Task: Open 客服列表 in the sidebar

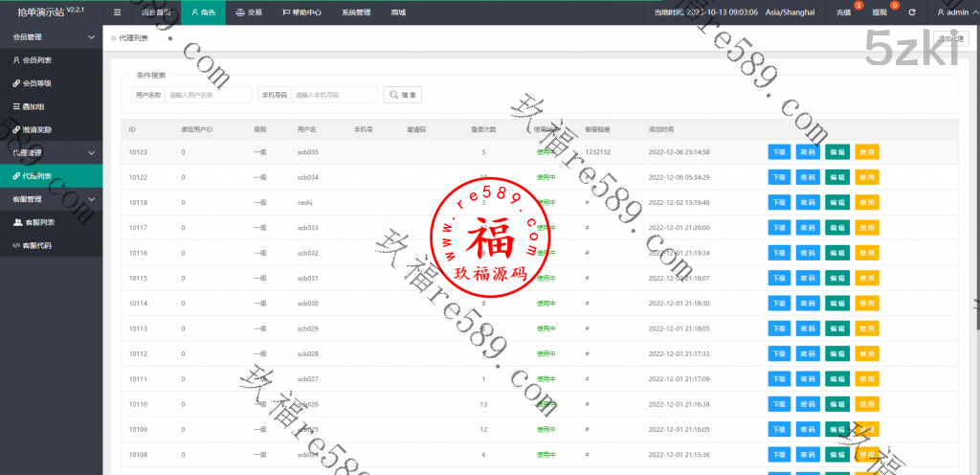Action: pos(38,222)
